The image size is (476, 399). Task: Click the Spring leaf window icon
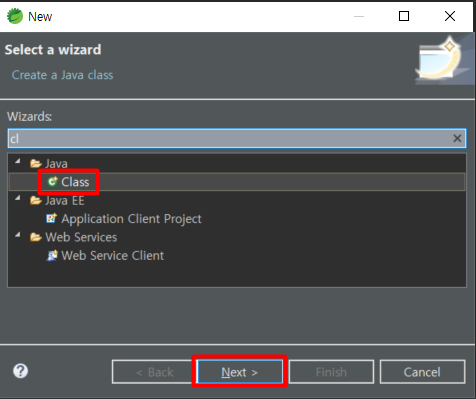(x=15, y=16)
